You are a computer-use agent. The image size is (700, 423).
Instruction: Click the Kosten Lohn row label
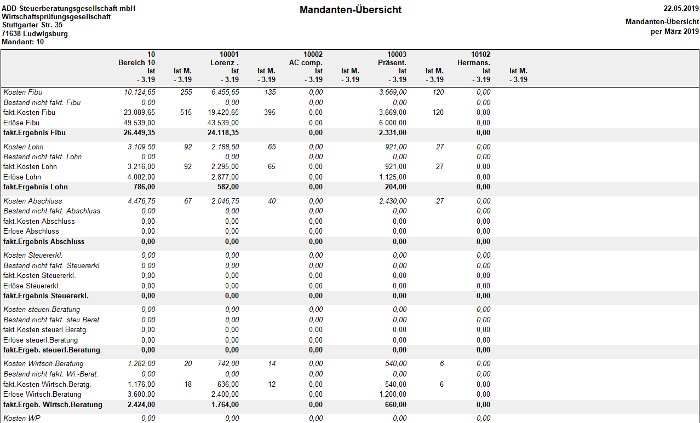[x=23, y=147]
